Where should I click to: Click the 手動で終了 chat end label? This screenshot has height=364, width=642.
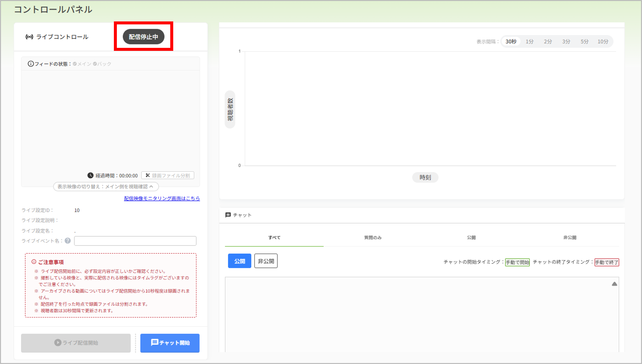pyautogui.click(x=607, y=262)
